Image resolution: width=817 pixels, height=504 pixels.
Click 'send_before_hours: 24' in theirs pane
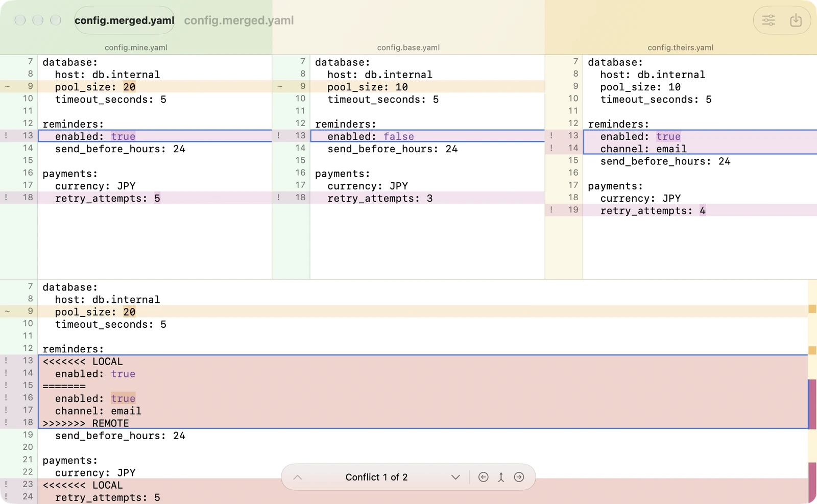pyautogui.click(x=665, y=161)
